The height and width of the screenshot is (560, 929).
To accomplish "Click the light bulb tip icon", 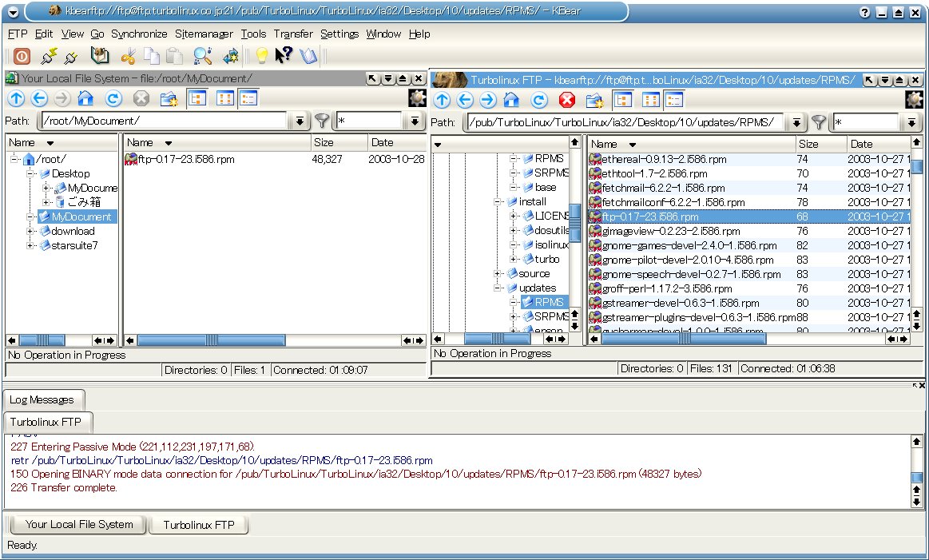I will point(261,56).
